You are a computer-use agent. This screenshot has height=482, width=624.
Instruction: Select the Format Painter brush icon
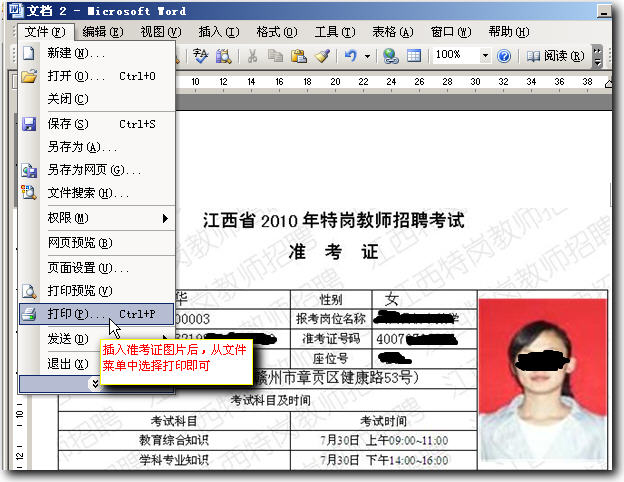[x=321, y=56]
